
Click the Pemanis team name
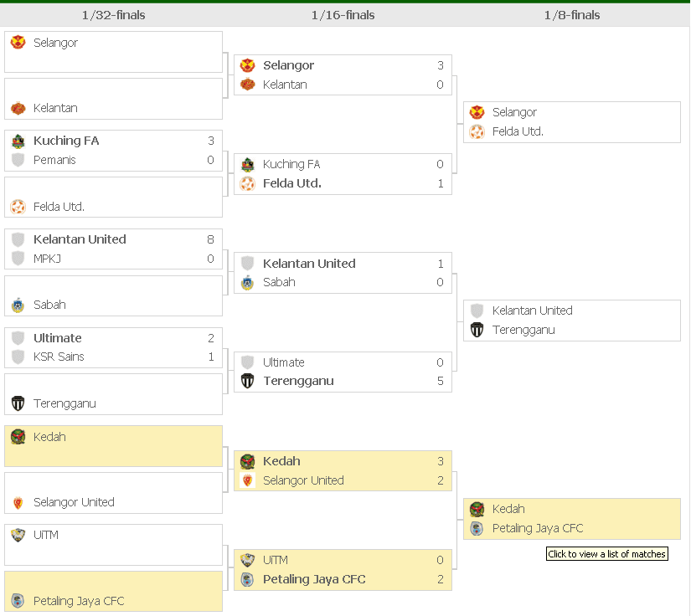[x=54, y=160]
